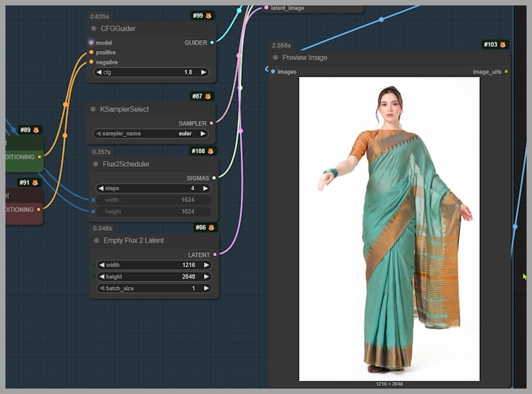Image resolution: width=532 pixels, height=394 pixels.
Task: Click the KSamplerSelect node title
Action: pos(124,109)
